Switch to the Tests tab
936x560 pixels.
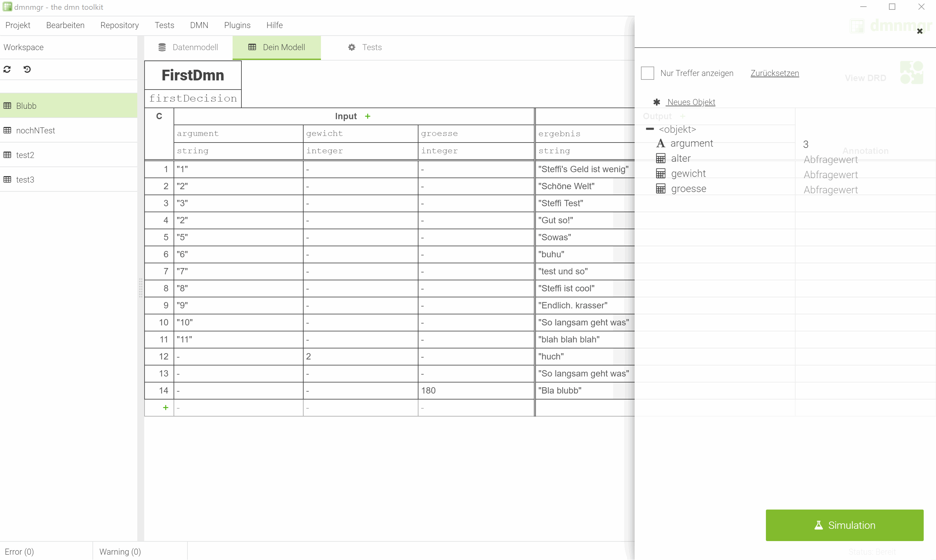pyautogui.click(x=365, y=48)
